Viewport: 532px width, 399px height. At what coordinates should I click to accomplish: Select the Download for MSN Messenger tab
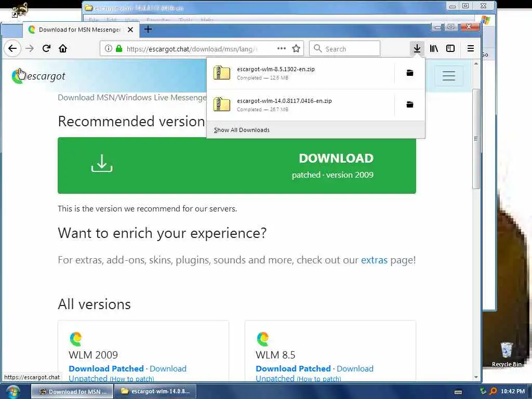click(x=79, y=30)
